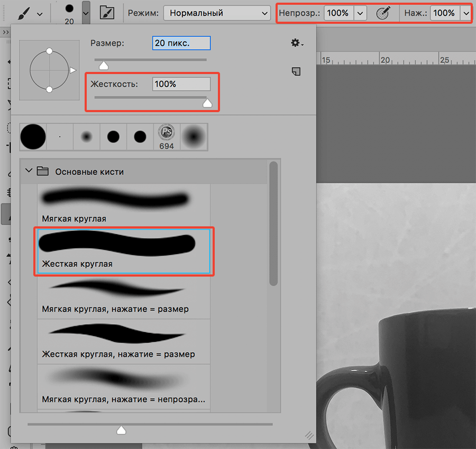Create new brush preset from page icon
The height and width of the screenshot is (449, 476).
pos(296,71)
